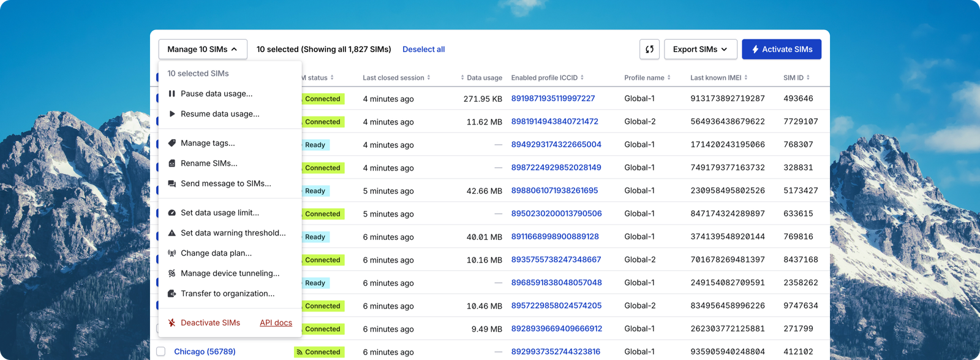Select Change data plan in the menu
980x360 pixels.
click(230, 253)
